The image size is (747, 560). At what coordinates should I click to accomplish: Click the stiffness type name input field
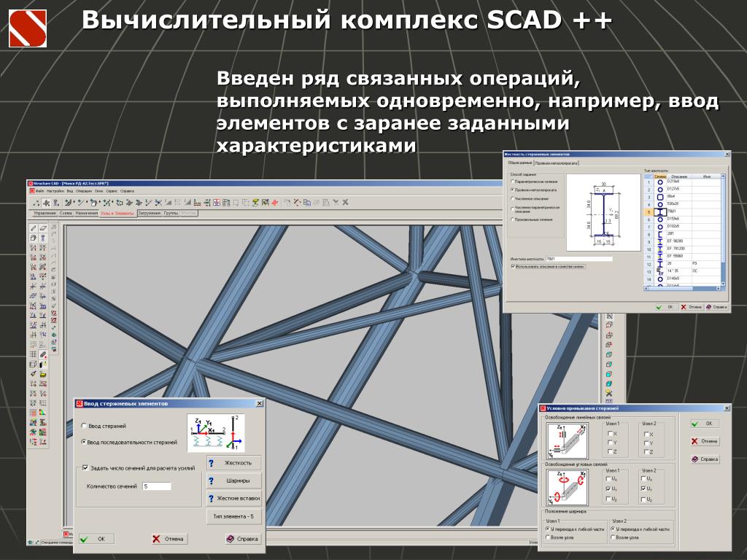point(579,259)
